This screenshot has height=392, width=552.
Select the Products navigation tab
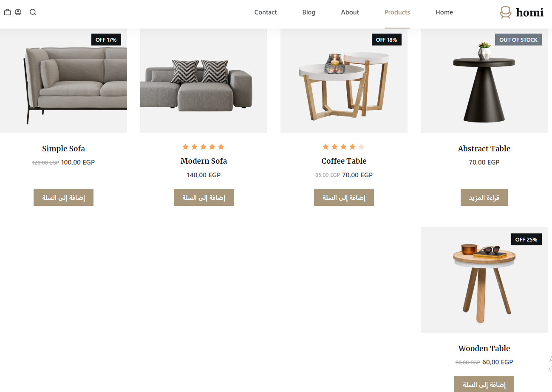click(397, 12)
